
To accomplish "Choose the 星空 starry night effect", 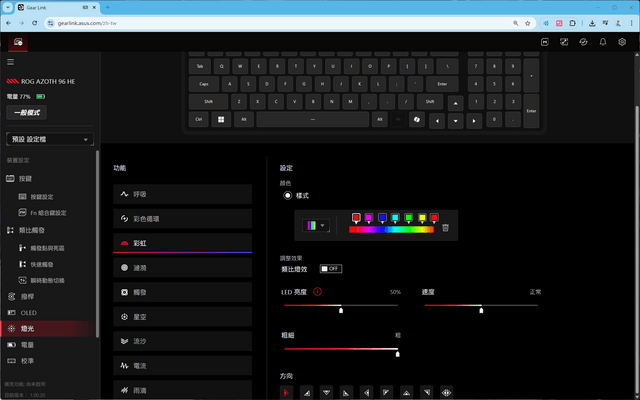I will tap(182, 317).
